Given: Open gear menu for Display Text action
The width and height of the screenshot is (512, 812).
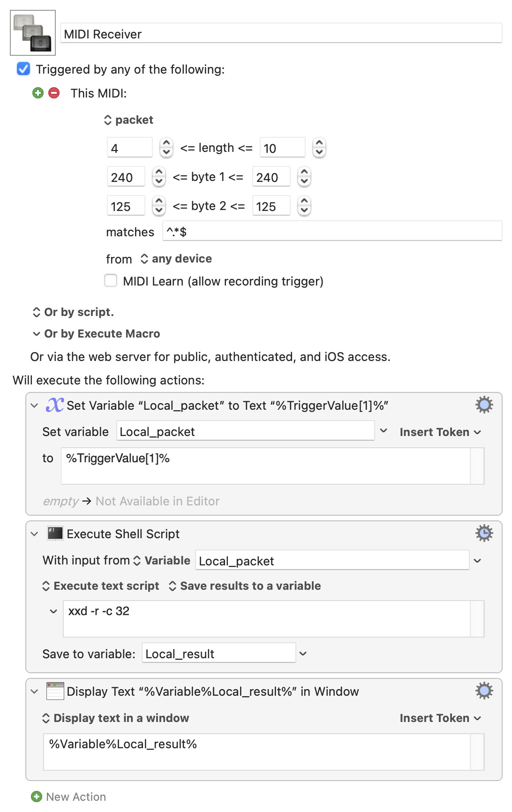Looking at the screenshot, I should pos(484,691).
